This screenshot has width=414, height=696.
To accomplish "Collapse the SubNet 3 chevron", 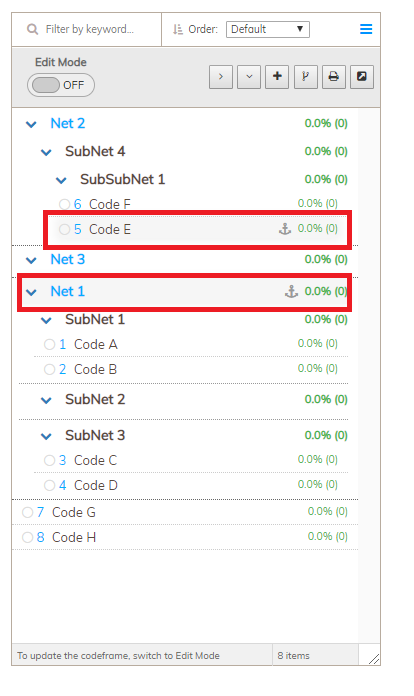I will 46,436.
